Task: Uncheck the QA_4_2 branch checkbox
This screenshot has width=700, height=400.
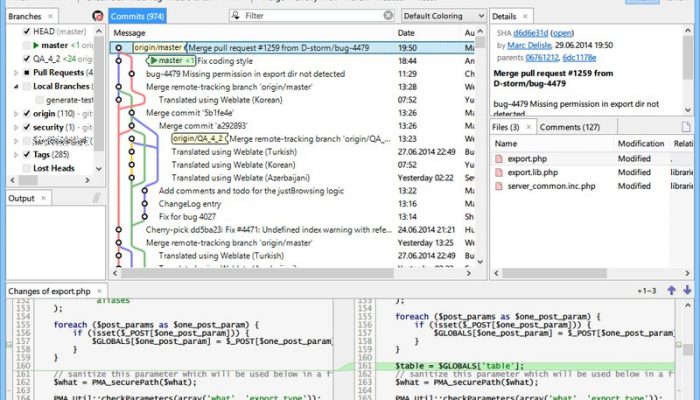Action: coord(27,58)
